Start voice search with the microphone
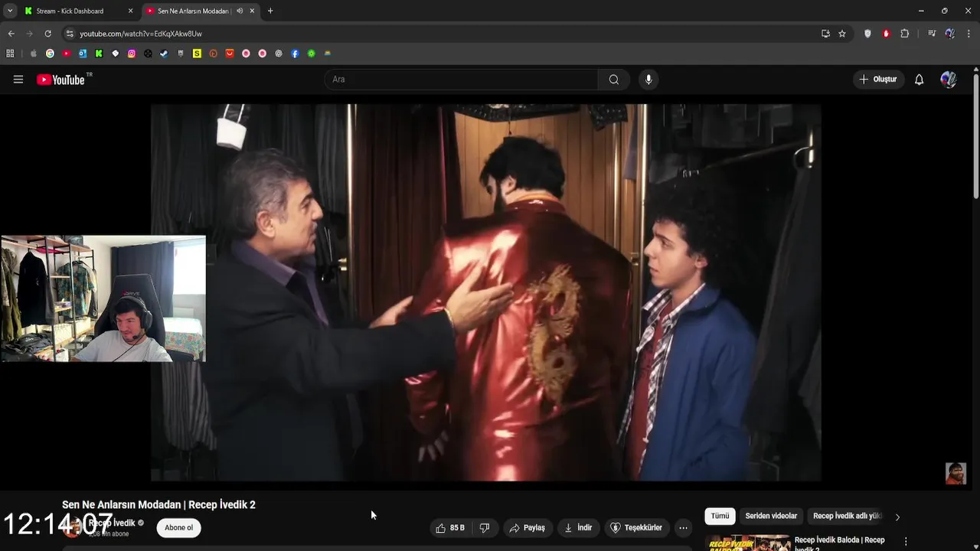 click(648, 80)
